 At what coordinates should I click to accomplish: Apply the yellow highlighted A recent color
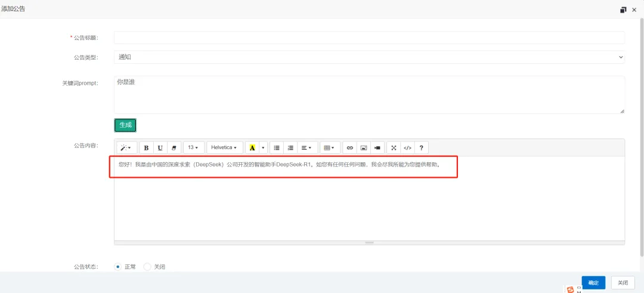pyautogui.click(x=252, y=147)
